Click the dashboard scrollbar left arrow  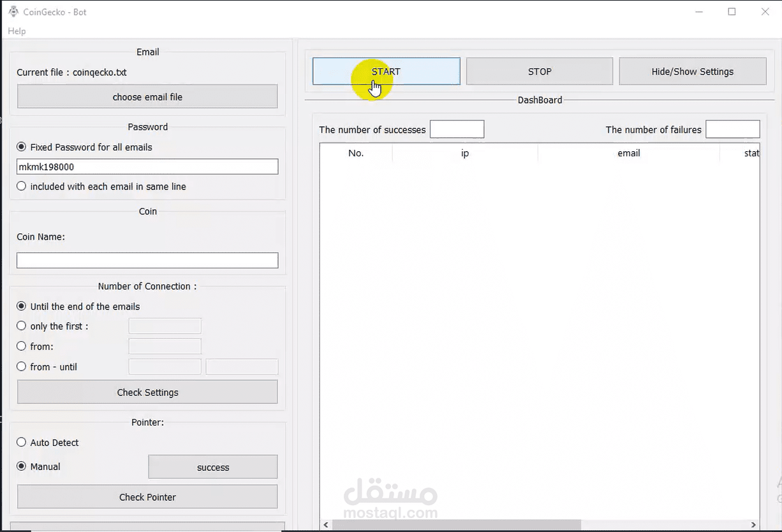[326, 525]
